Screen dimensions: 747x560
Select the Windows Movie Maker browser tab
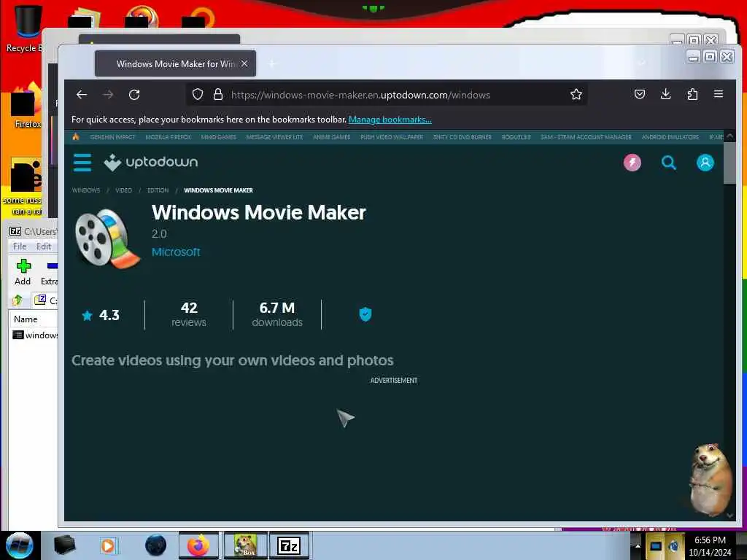coord(175,64)
